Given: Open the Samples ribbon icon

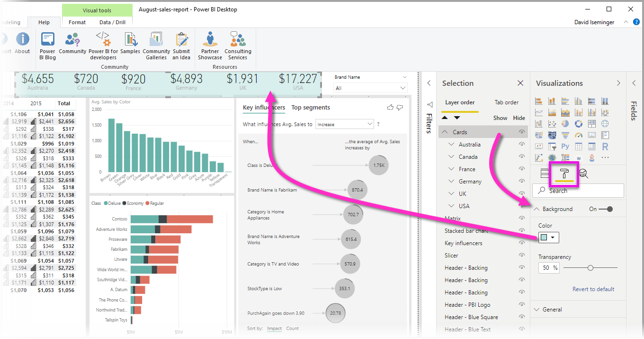Looking at the screenshot, I should (x=130, y=43).
